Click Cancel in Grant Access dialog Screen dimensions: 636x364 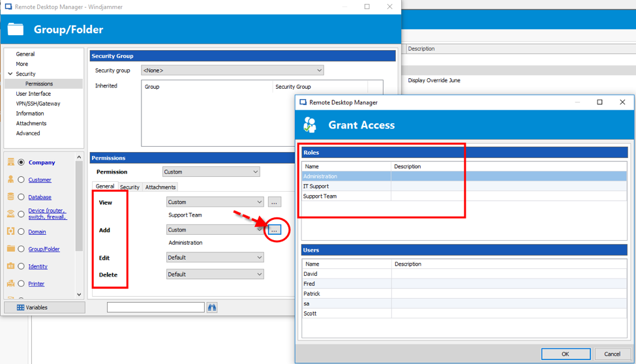(612, 354)
